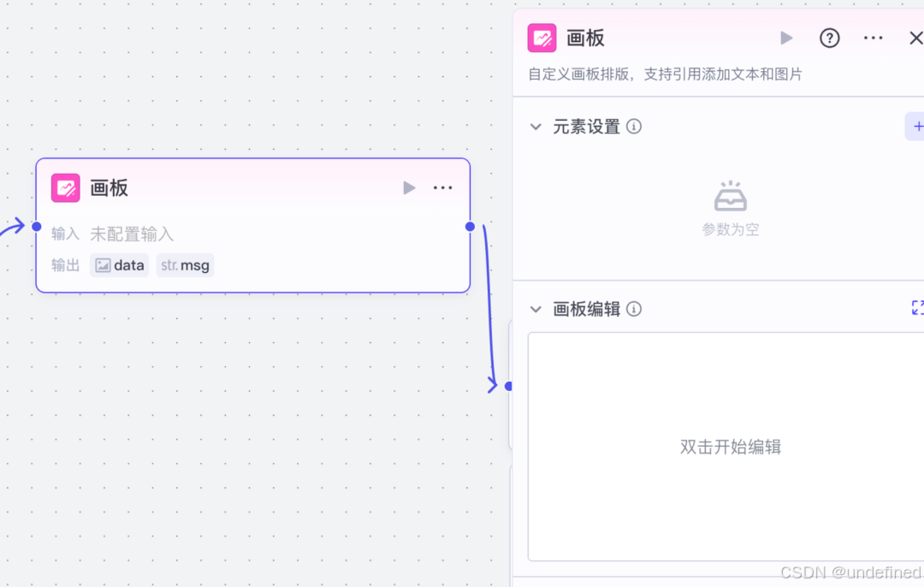
Task: Run the 画板 node with its play button
Action: 409,188
